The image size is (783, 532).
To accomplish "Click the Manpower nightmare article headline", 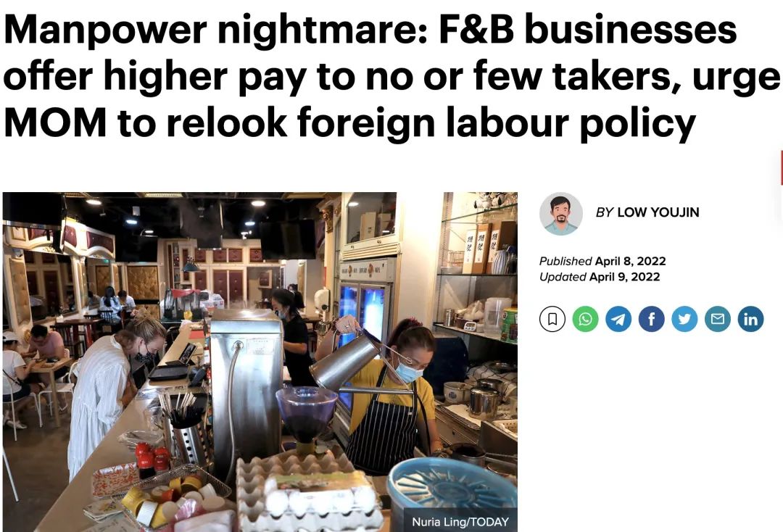I will (391, 76).
